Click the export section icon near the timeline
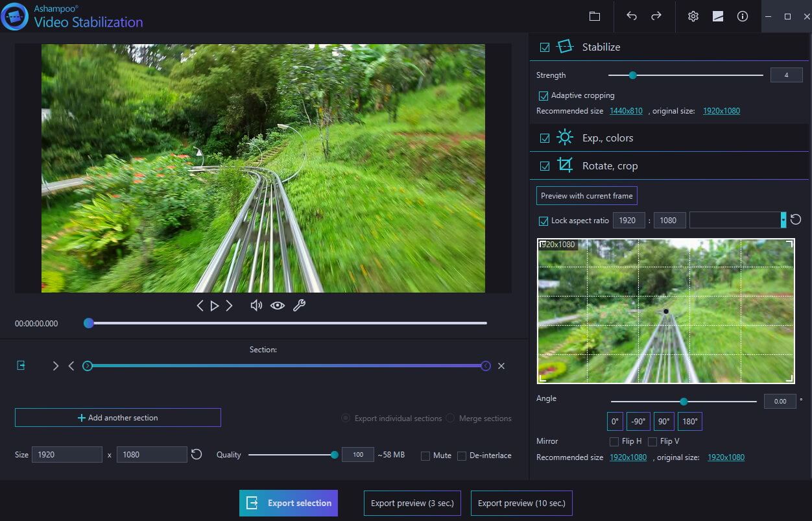This screenshot has height=521, width=812. [20, 365]
